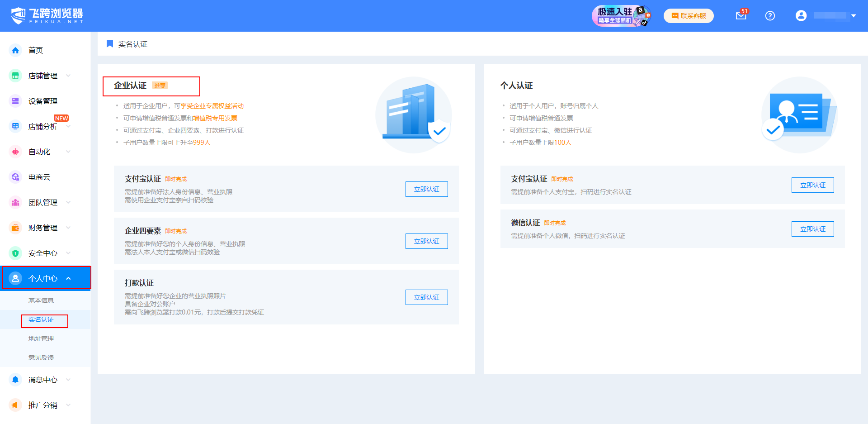The width and height of the screenshot is (868, 424).
Task: Click the user avatar icon in header
Action: [801, 16]
